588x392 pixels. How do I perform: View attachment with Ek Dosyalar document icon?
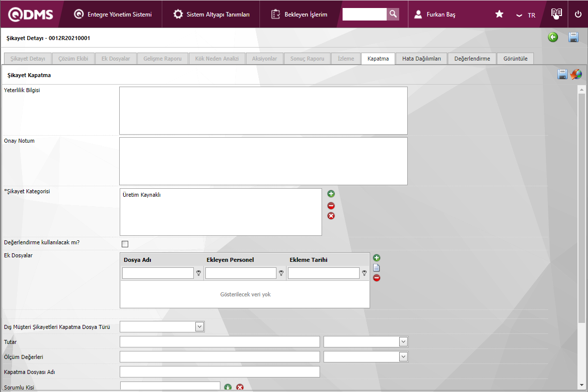(377, 267)
